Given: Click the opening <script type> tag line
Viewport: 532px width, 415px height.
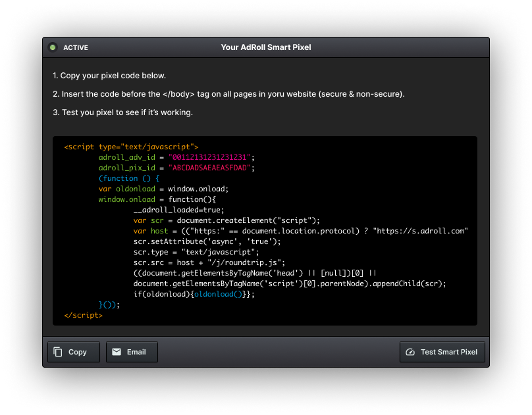Looking at the screenshot, I should (132, 147).
